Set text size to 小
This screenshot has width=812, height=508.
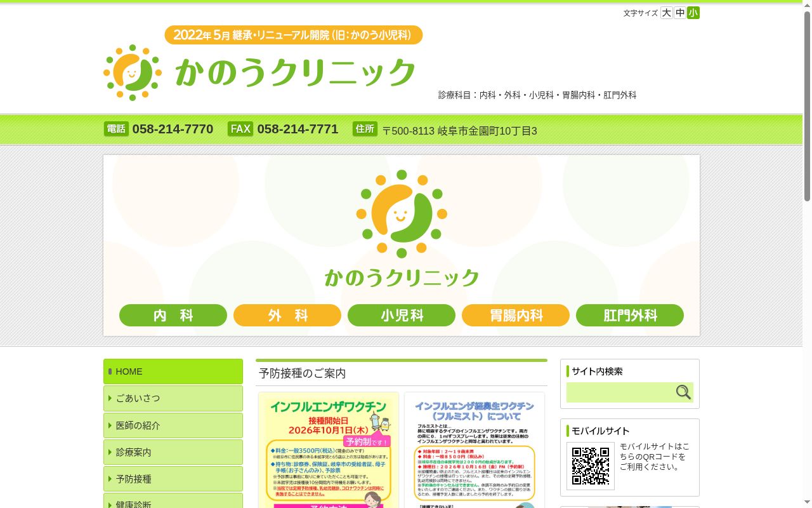(693, 13)
